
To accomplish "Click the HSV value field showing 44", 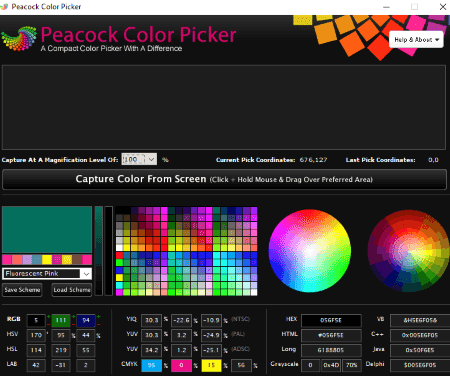I will coord(86,335).
